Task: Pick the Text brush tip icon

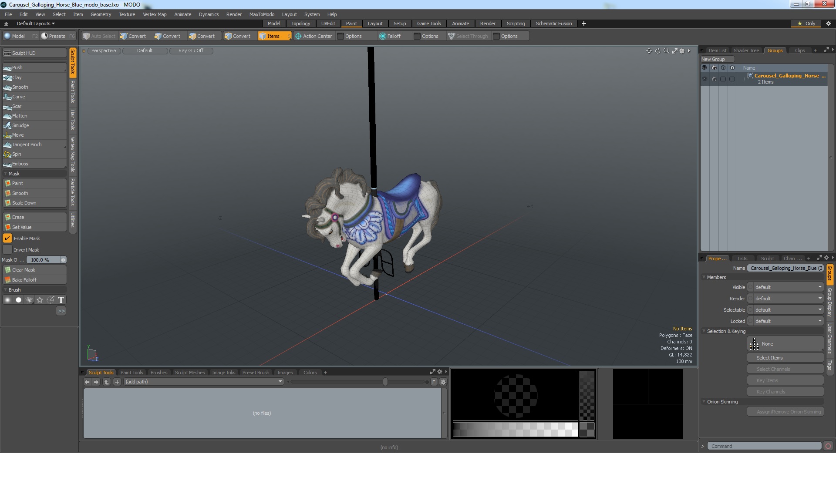Action: pos(61,300)
